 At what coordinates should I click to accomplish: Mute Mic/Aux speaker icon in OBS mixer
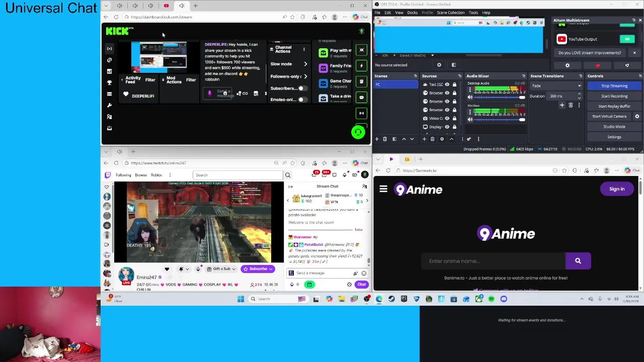[470, 119]
